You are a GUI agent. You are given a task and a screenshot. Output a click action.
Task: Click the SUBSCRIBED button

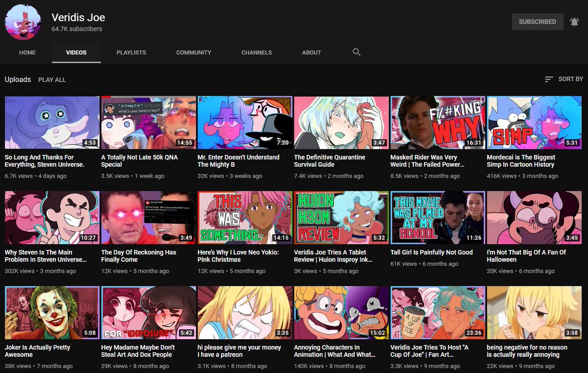click(x=538, y=22)
